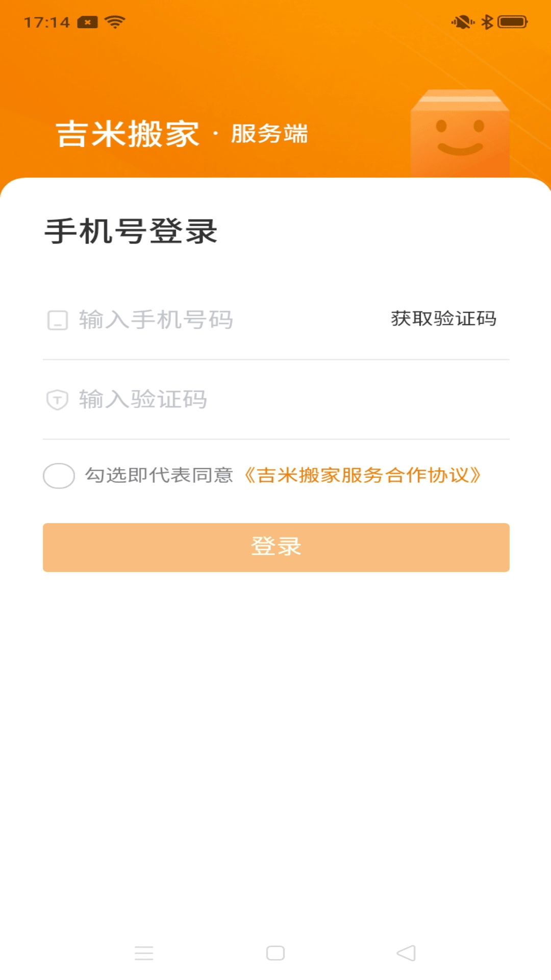Focus the 输入验证码 input field
The height and width of the screenshot is (980, 551).
click(x=255, y=400)
